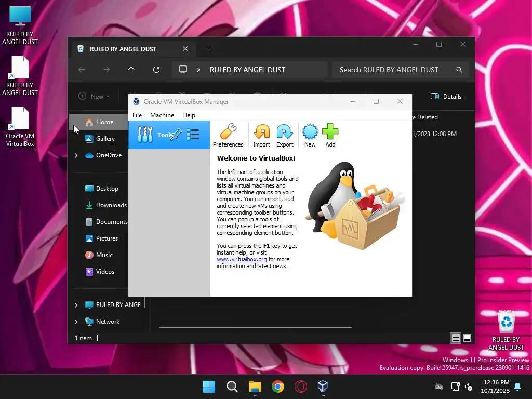This screenshot has width=532, height=399.
Task: Open the Recycle Bin desktop icon
Action: (506, 330)
